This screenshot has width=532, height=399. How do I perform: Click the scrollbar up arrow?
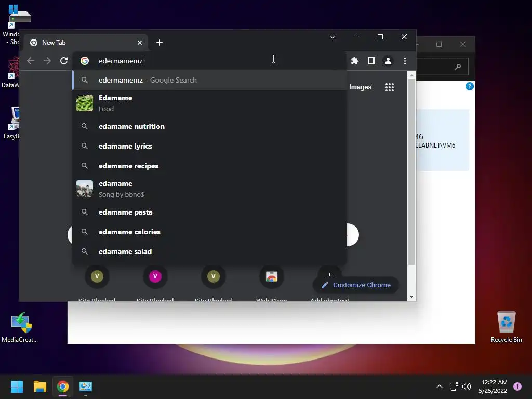(x=411, y=75)
